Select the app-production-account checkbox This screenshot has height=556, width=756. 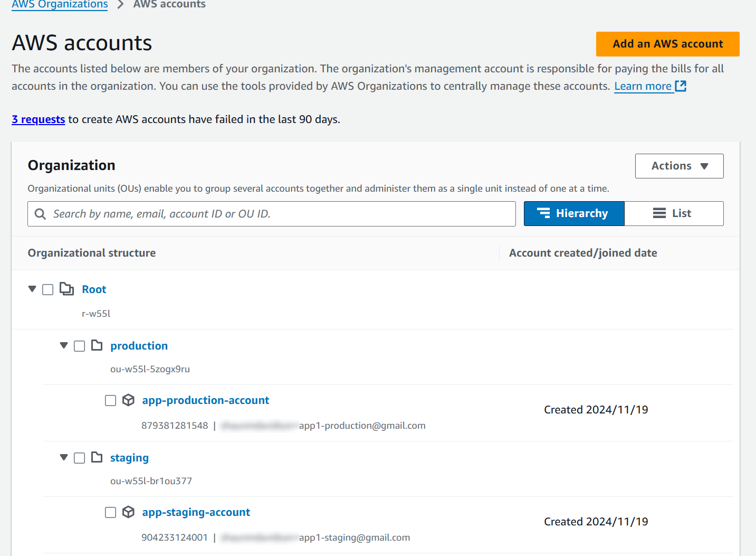click(111, 401)
